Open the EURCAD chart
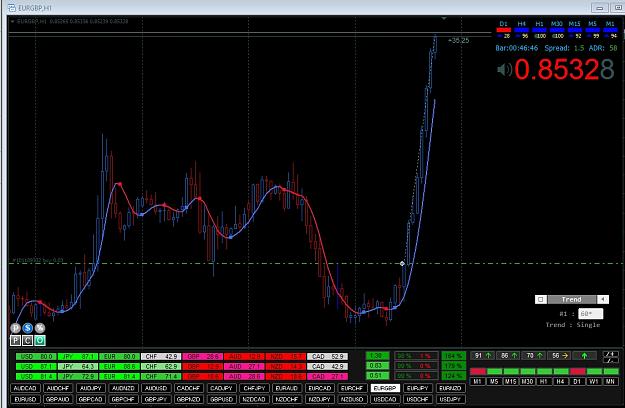625x408 pixels. click(x=319, y=388)
